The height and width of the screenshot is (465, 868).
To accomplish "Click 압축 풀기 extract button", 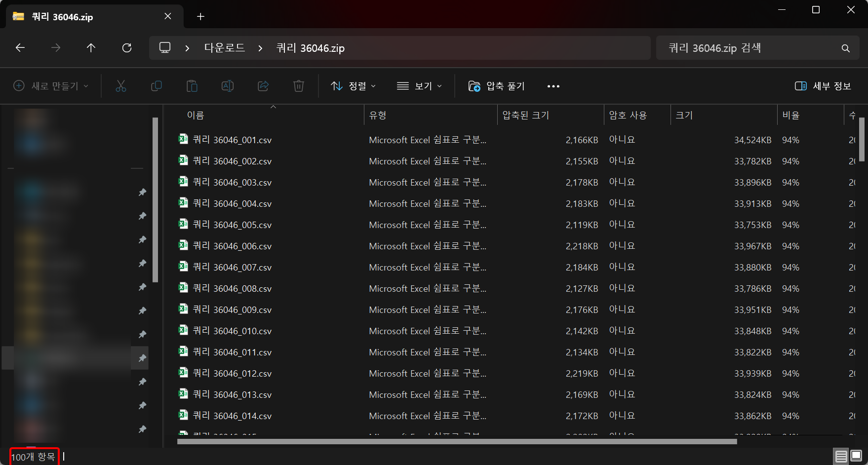I will [496, 86].
